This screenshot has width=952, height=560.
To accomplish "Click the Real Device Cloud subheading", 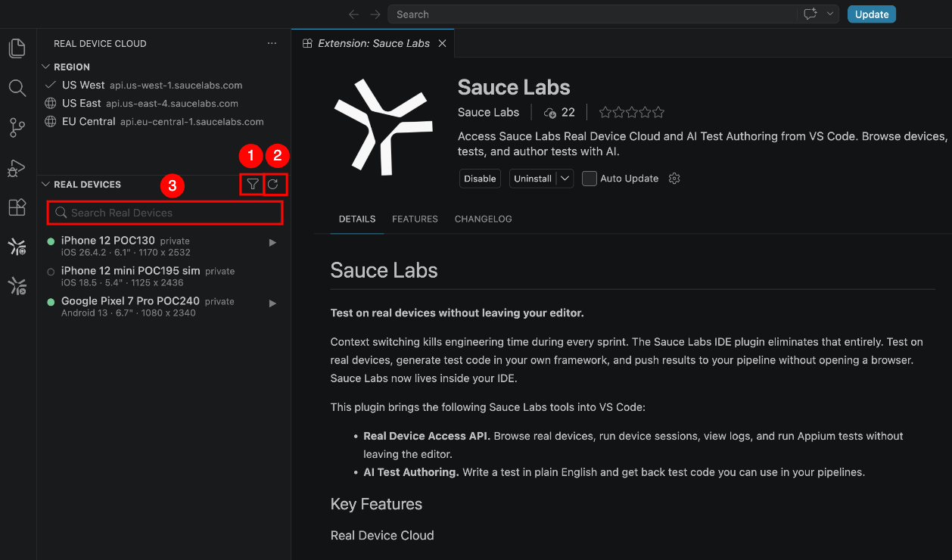I will (x=382, y=535).
